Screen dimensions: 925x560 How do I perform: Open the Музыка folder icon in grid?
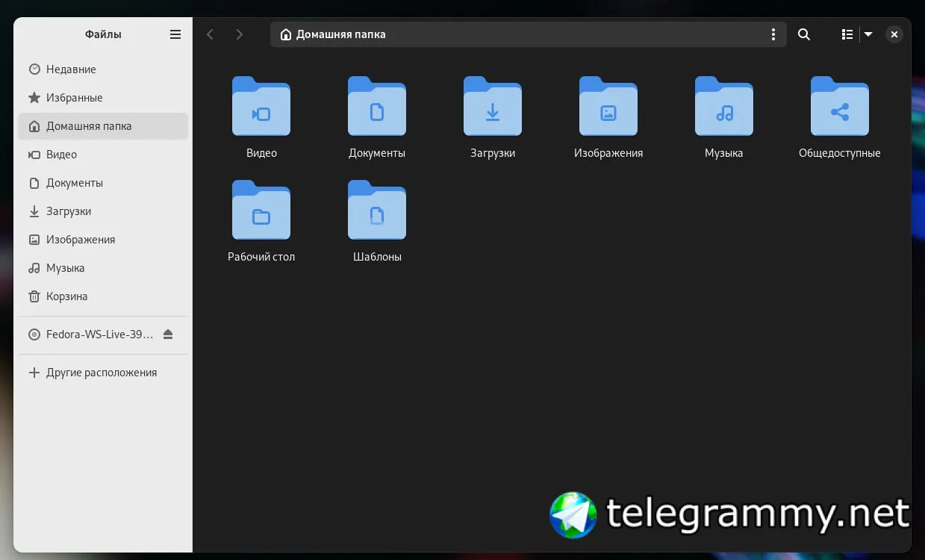click(724, 106)
